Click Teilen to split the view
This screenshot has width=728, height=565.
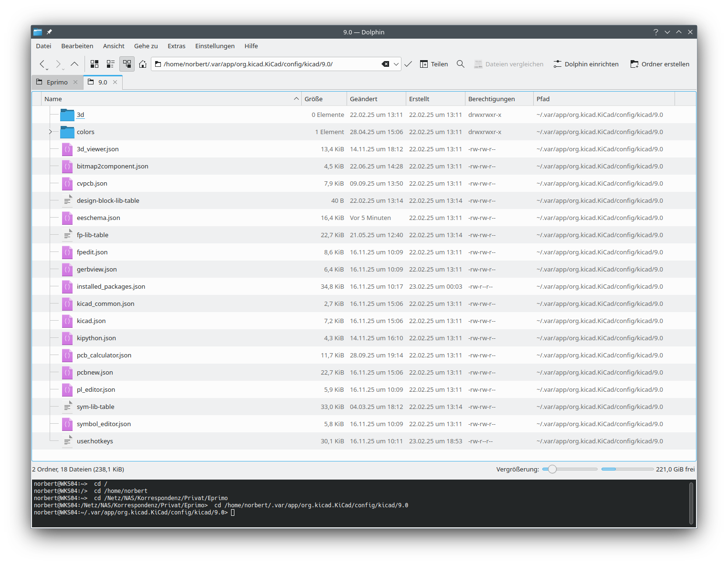coord(434,64)
